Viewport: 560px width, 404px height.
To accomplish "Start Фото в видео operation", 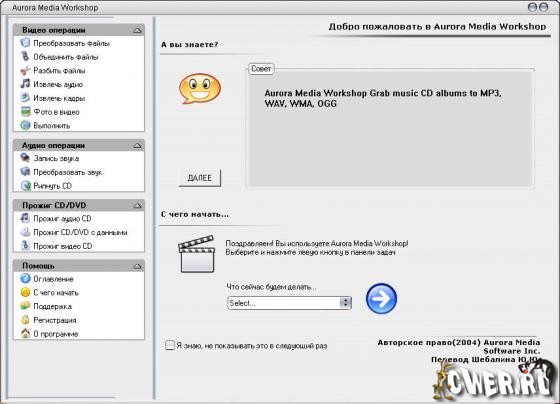I will click(x=56, y=112).
